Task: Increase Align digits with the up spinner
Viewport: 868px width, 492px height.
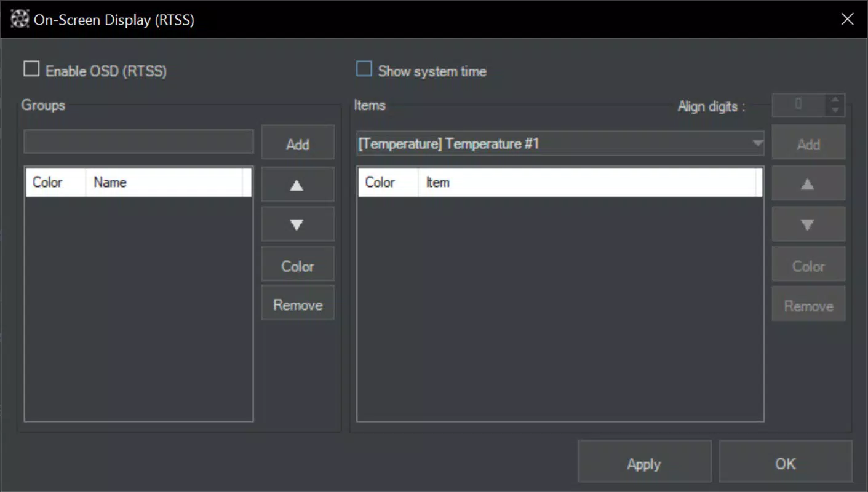Action: [835, 100]
